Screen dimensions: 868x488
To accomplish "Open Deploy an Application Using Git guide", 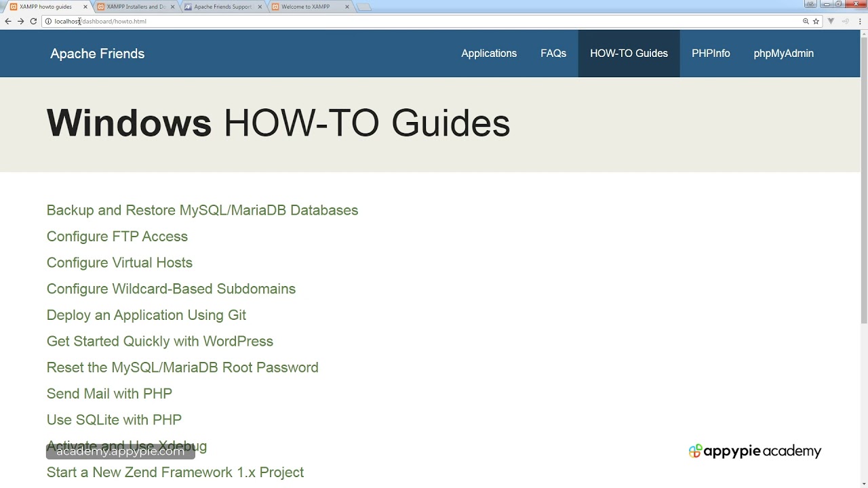I will (146, 315).
